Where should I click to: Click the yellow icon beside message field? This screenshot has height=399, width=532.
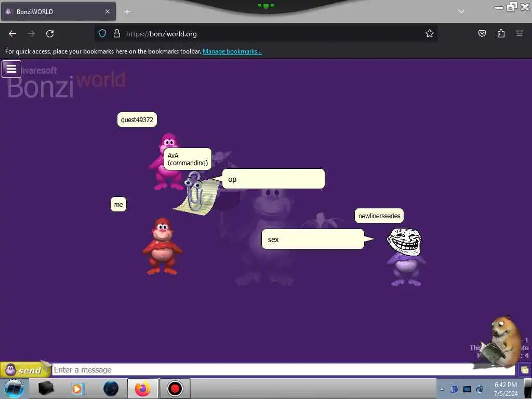click(x=525, y=370)
